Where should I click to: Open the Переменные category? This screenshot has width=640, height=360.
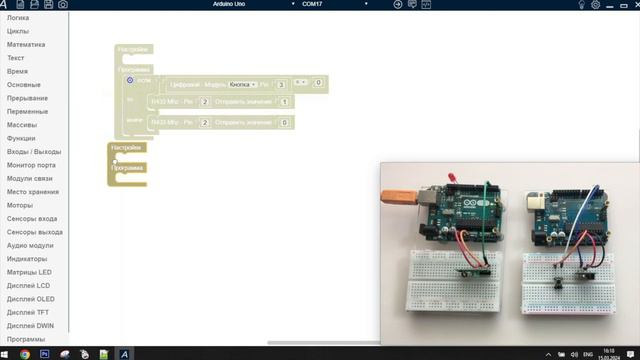[27, 111]
